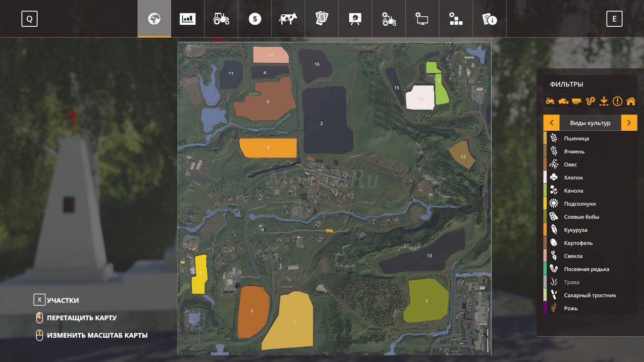Click the Сахарный тростник sugarcane icon
The image size is (644, 362).
554,295
